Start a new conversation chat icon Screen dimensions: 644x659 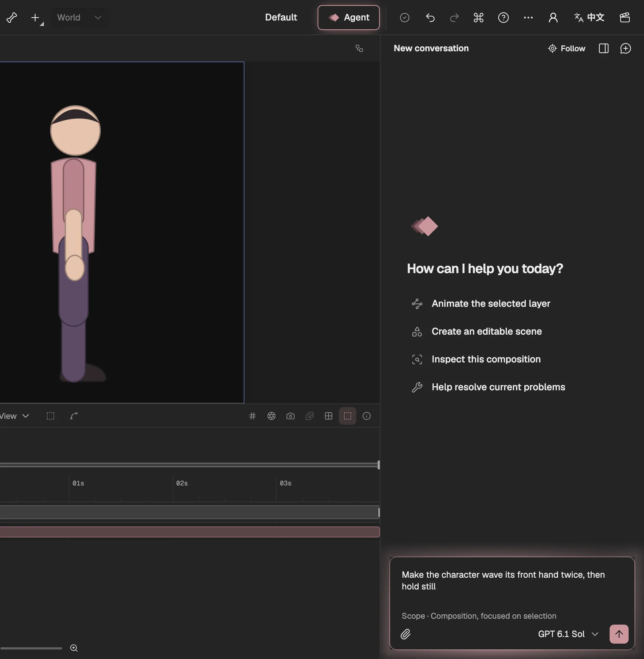(x=626, y=48)
